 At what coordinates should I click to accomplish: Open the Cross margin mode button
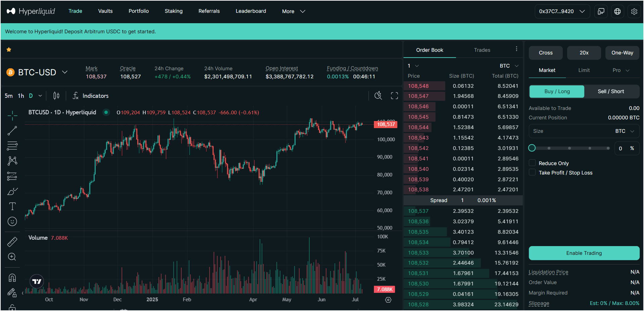tap(546, 53)
